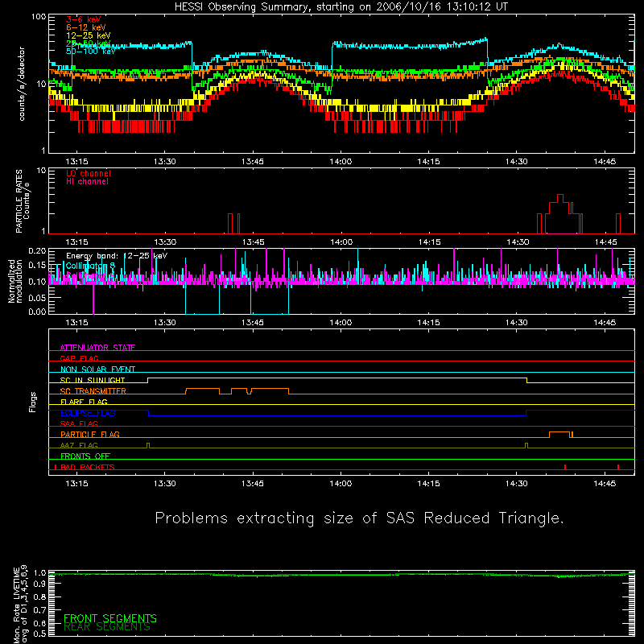Click the Collimator 8 legend label

(91, 266)
